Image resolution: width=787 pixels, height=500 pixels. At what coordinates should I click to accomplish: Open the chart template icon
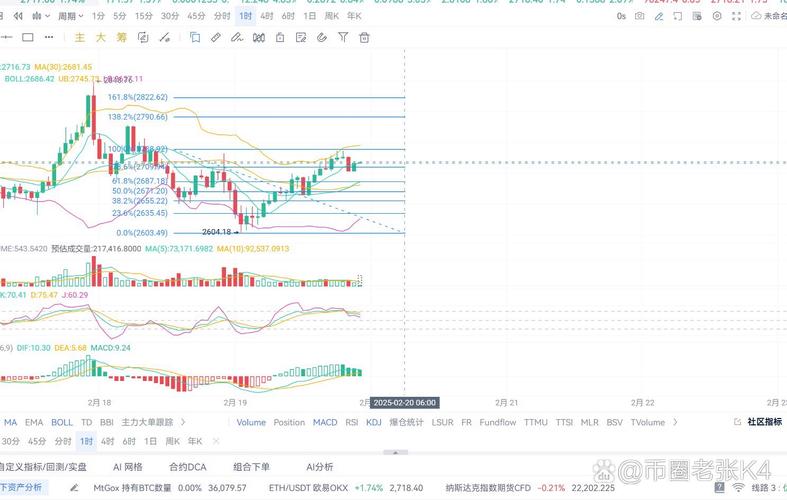pos(697,16)
